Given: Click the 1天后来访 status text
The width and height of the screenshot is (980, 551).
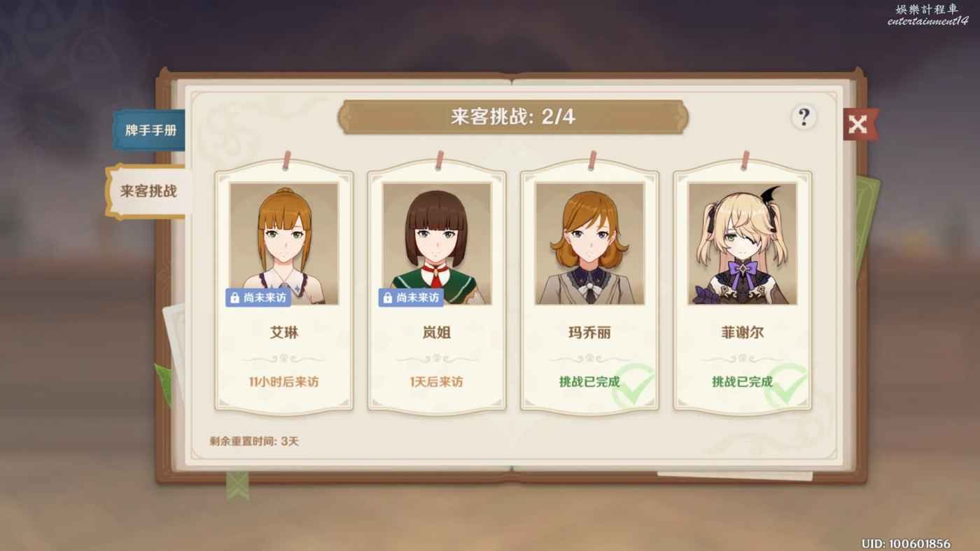Looking at the screenshot, I should (437, 382).
